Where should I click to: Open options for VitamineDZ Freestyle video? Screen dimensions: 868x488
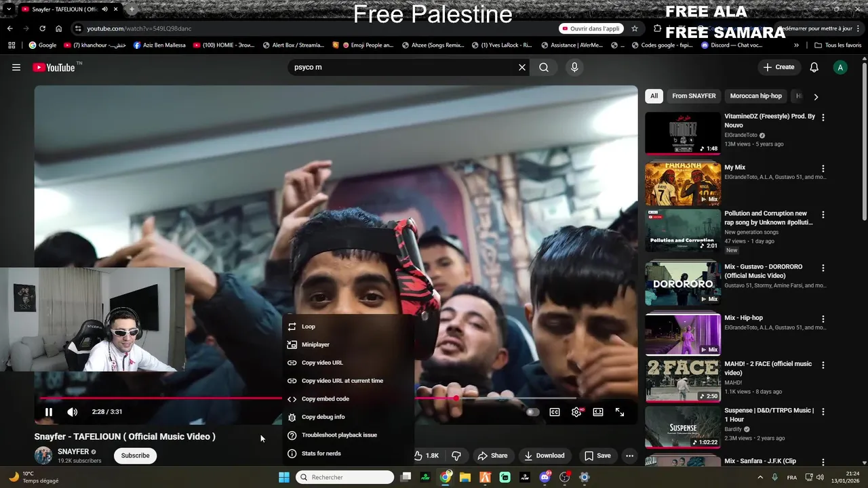click(x=823, y=117)
